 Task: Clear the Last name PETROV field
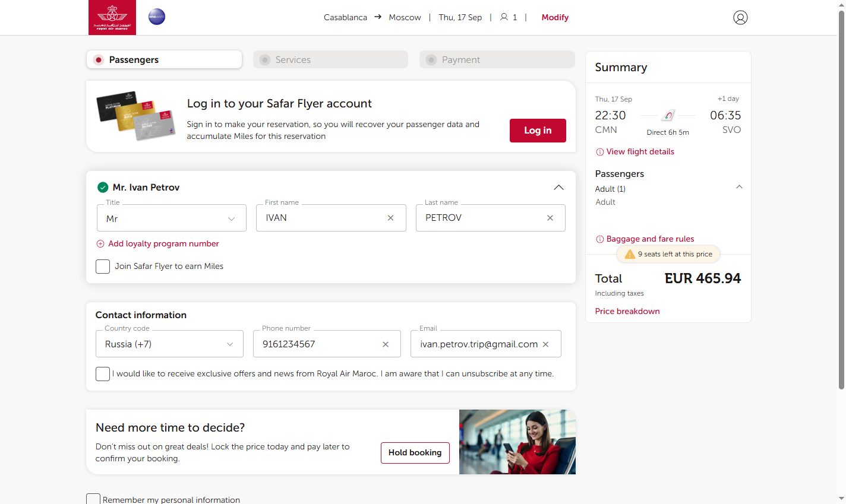coord(550,218)
